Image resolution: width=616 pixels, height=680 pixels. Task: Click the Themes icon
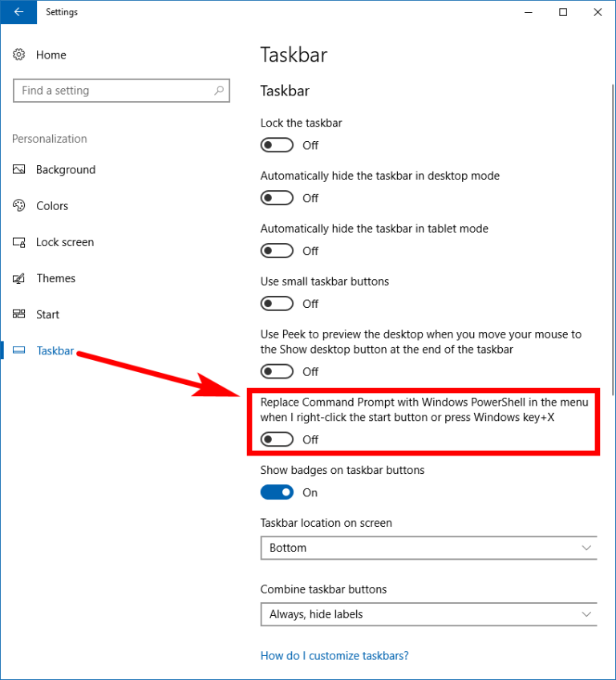coord(18,278)
